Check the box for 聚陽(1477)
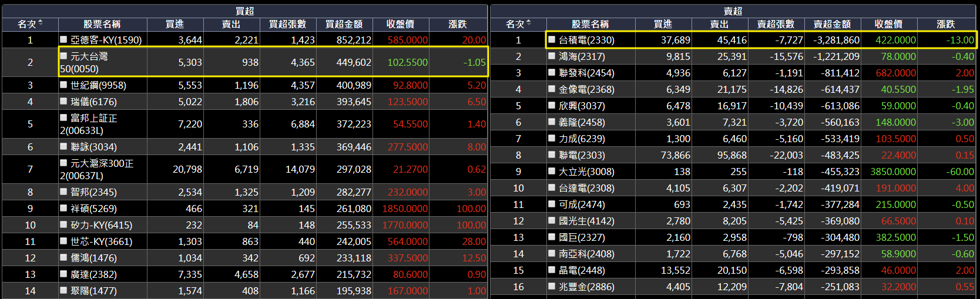 63,290
